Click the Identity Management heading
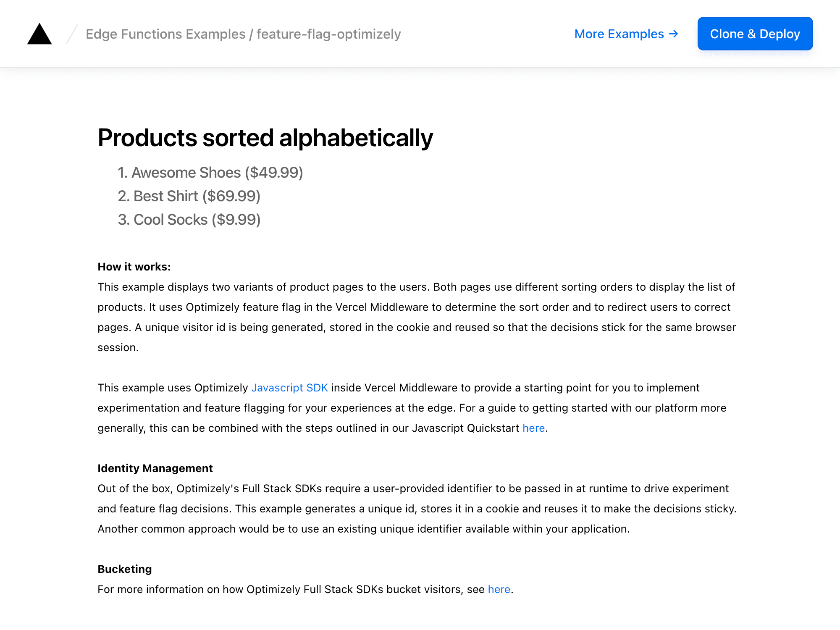This screenshot has width=840, height=630. point(155,468)
